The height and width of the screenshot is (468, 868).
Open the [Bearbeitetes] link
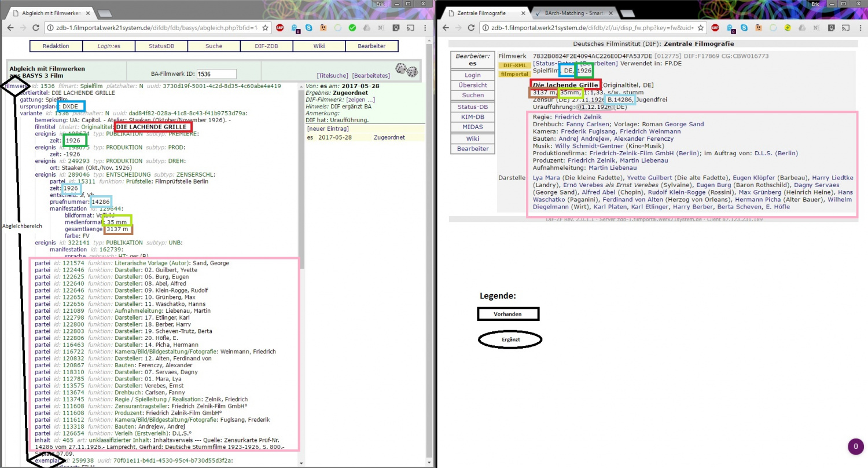[x=371, y=76]
